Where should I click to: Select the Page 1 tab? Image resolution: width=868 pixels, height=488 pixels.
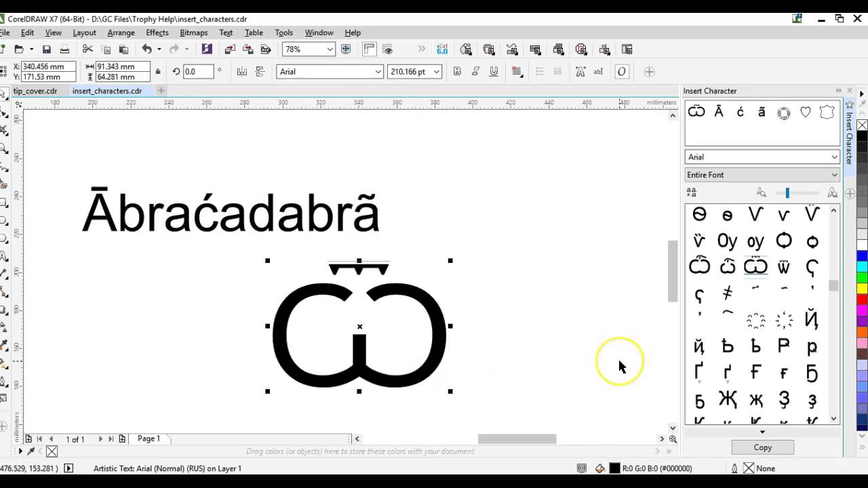(x=149, y=439)
